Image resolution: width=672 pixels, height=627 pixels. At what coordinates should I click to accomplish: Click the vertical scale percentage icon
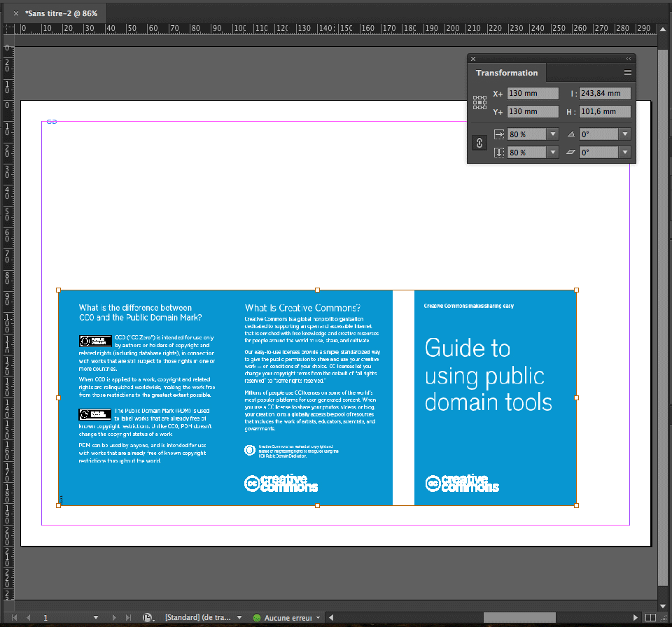pos(499,153)
